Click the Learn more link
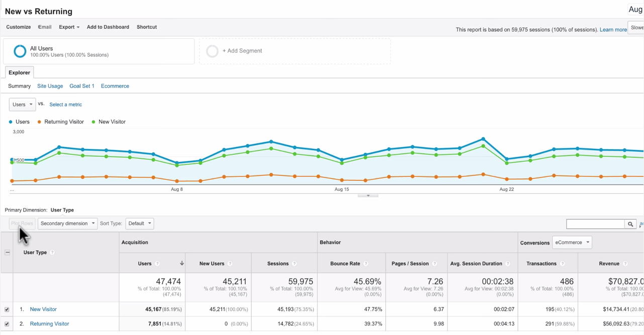 tap(613, 30)
